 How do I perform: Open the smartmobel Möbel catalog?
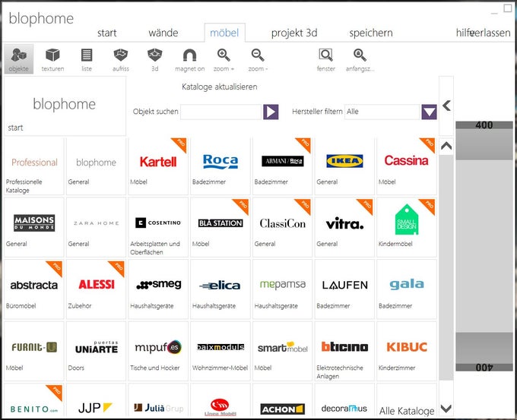[x=282, y=352]
